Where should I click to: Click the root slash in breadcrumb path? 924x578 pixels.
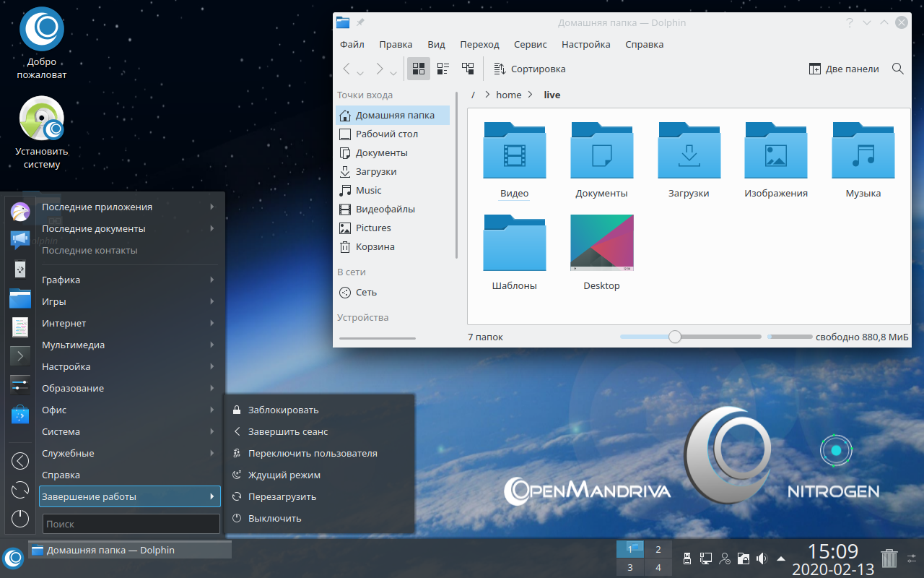[474, 95]
